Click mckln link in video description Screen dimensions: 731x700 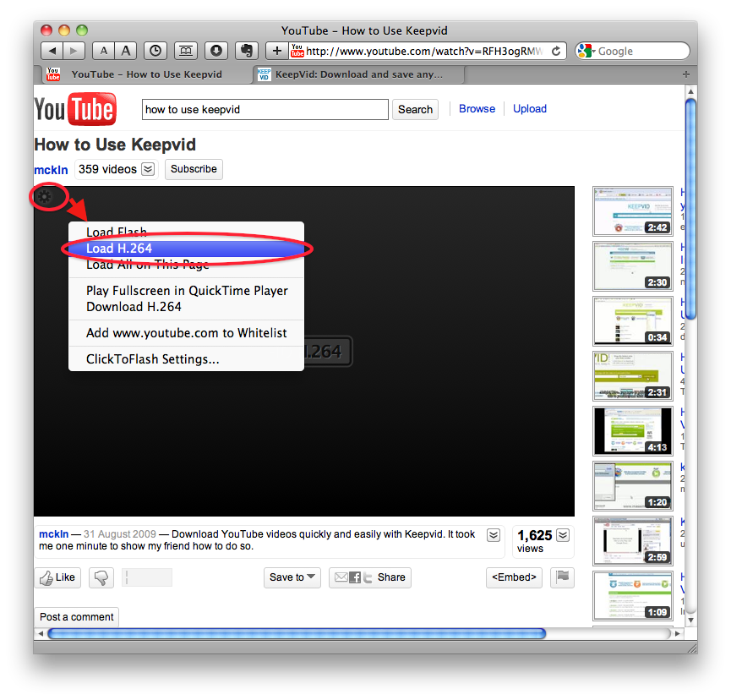pyautogui.click(x=53, y=534)
